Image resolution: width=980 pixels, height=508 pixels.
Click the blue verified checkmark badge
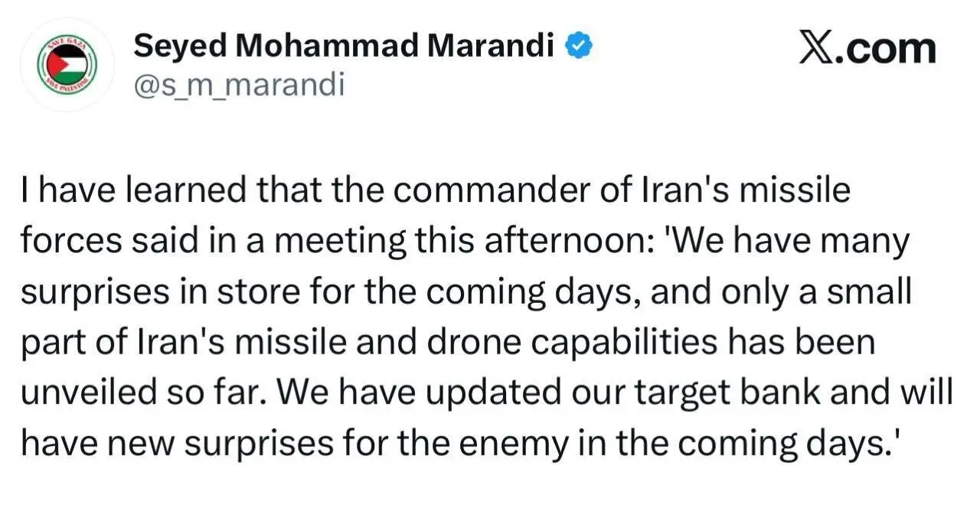[x=578, y=47]
